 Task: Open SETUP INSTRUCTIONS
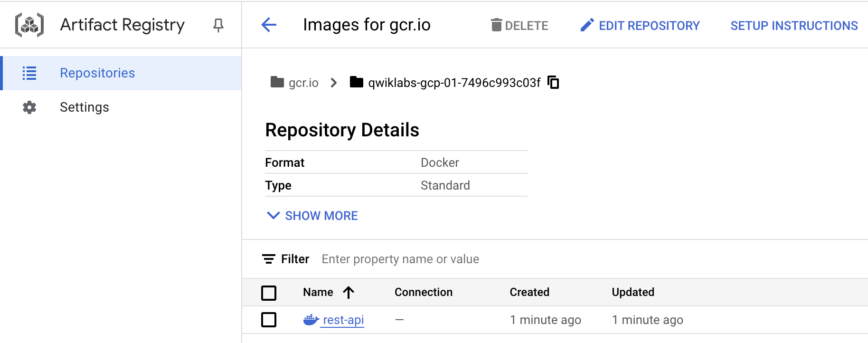(794, 26)
